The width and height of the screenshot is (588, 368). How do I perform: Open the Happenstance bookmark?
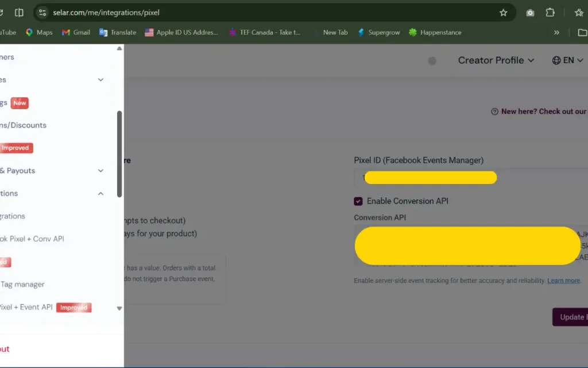tap(435, 32)
